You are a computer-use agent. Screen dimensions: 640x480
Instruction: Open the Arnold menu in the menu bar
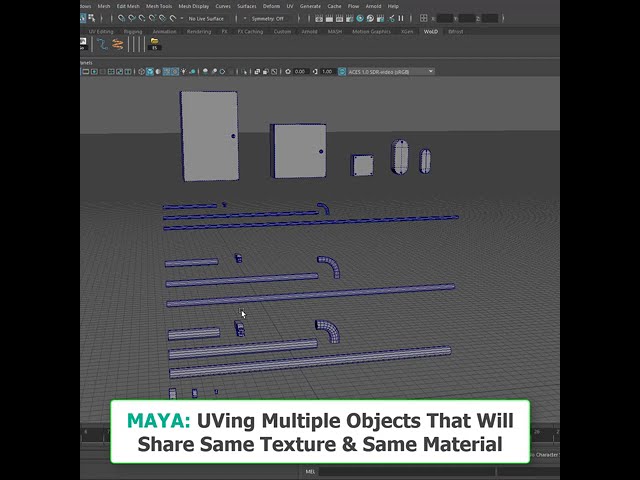click(373, 6)
